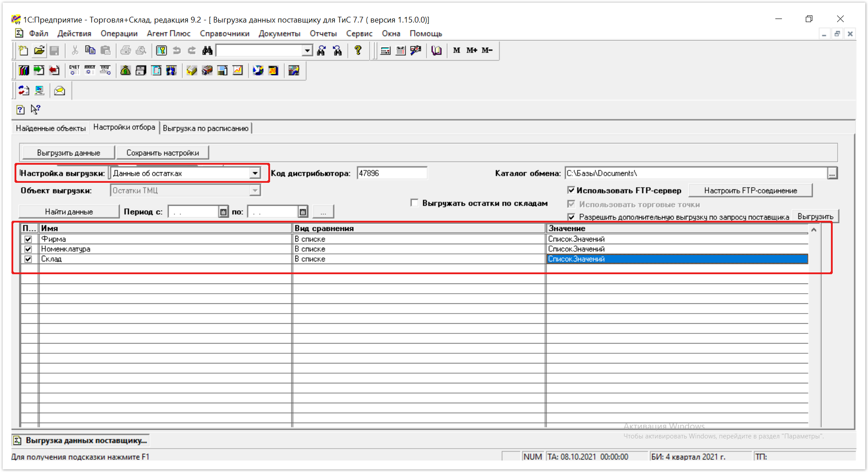Switch to Найденные объекты tab

pos(51,128)
